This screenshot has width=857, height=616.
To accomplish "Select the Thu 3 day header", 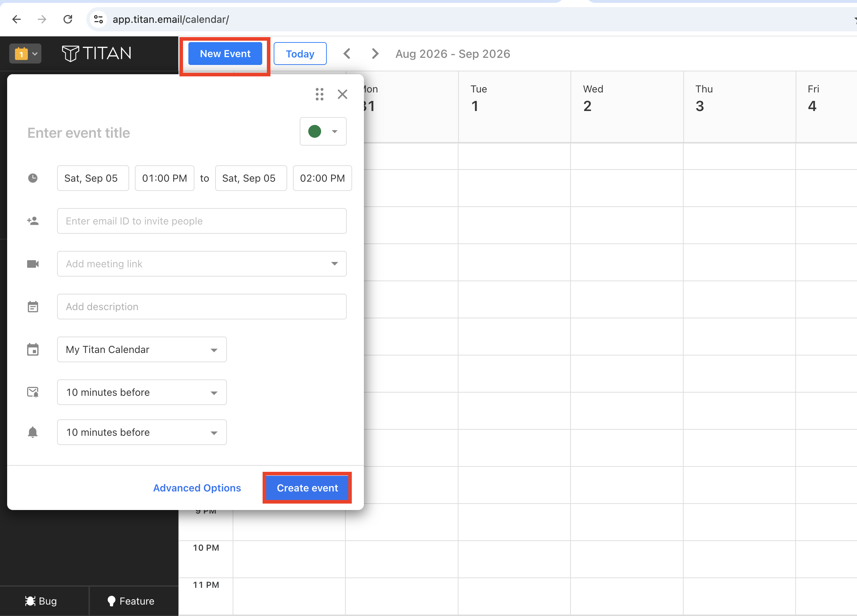I will [x=740, y=107].
